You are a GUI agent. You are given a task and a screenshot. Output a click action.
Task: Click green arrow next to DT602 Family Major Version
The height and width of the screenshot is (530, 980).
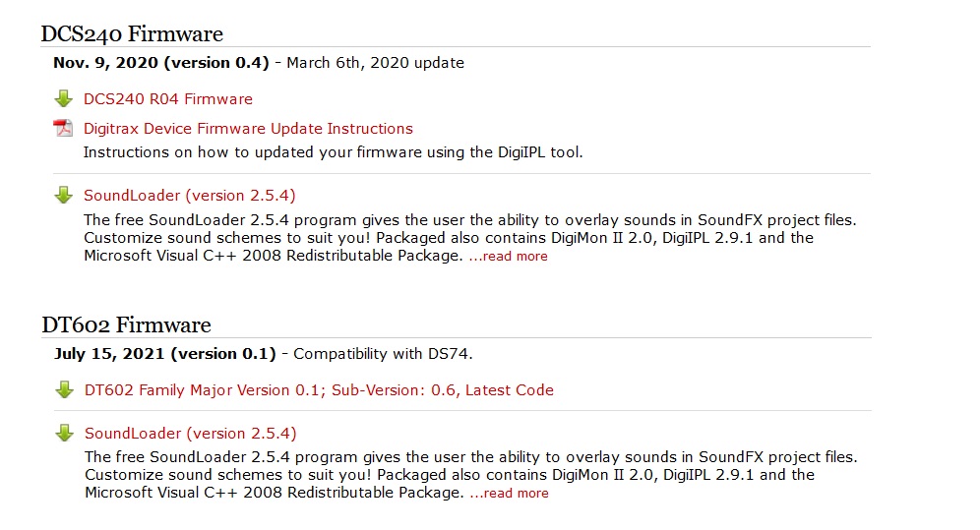coord(65,390)
